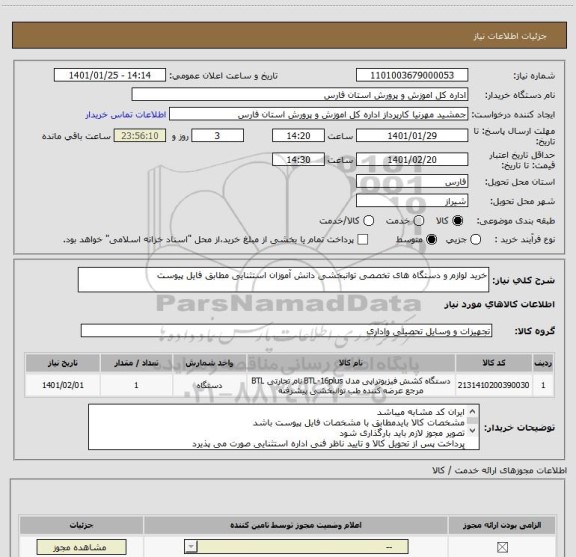Toggle the الزامی بودن ارائه مجوز checkbox
576x557 pixels.
point(502,547)
